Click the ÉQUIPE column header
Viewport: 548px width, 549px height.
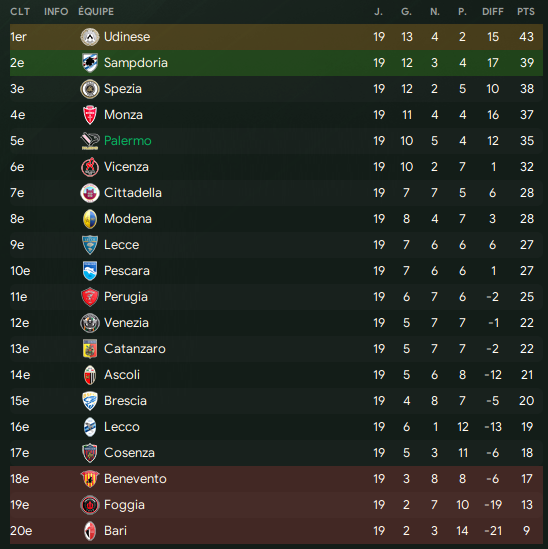[96, 12]
